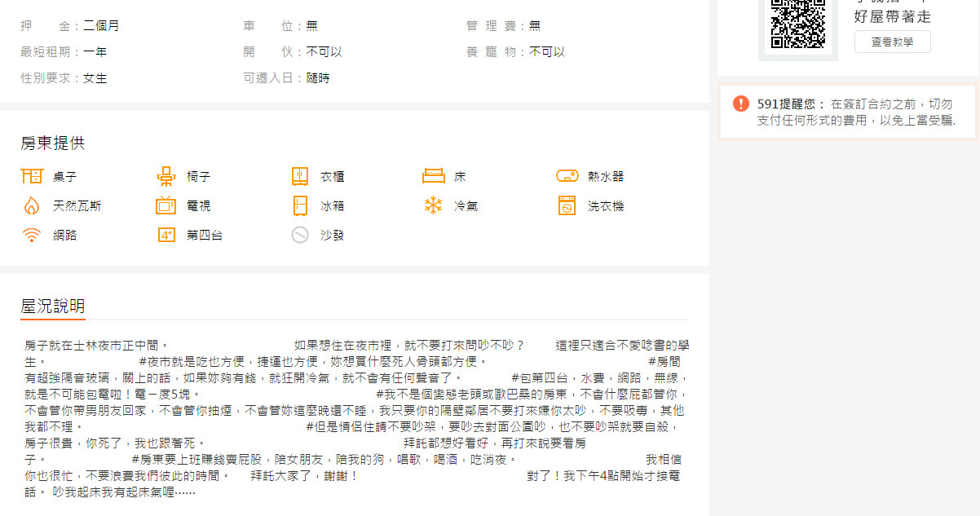Click the water heater (熱水器) icon
The height and width of the screenshot is (516, 980).
coord(567,176)
